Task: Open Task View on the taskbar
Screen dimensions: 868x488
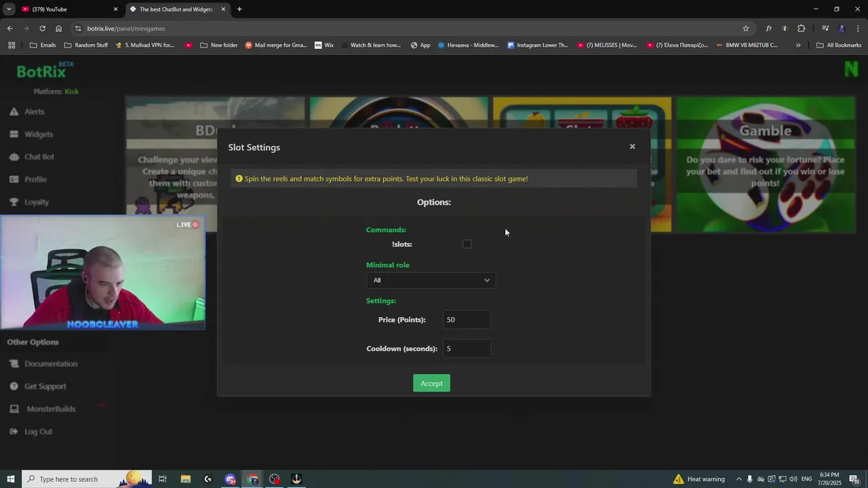Action: coord(163,479)
